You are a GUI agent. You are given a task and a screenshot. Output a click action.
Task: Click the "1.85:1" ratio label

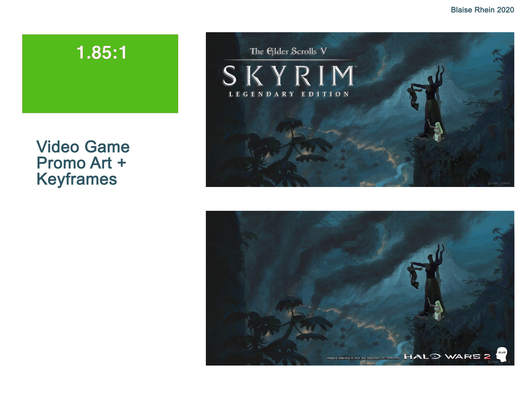pos(101,52)
